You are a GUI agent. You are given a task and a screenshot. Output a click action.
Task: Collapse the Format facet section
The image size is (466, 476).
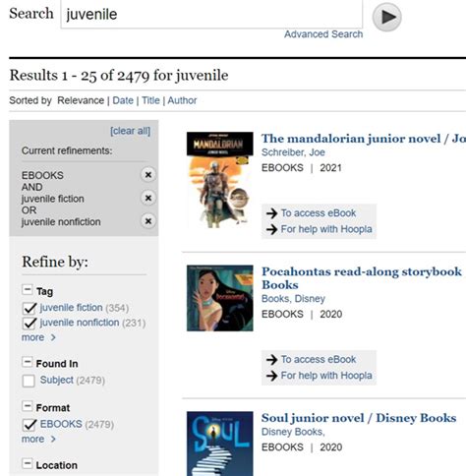27,406
